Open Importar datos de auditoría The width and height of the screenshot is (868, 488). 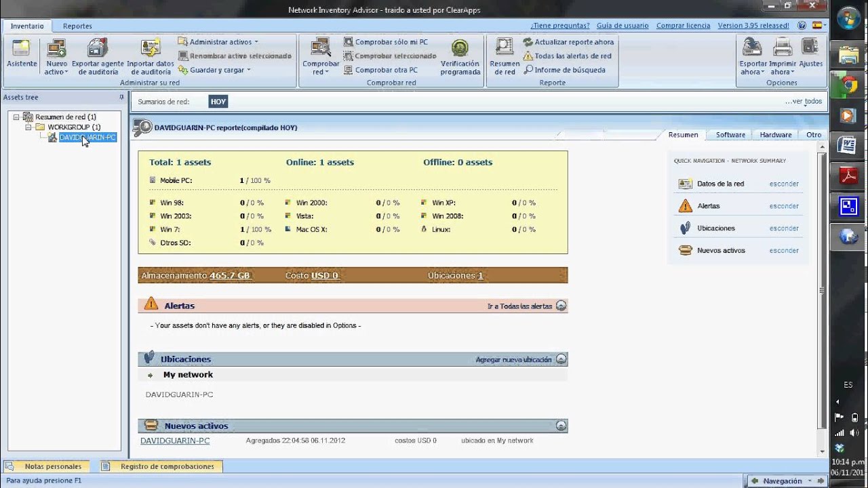pyautogui.click(x=151, y=58)
